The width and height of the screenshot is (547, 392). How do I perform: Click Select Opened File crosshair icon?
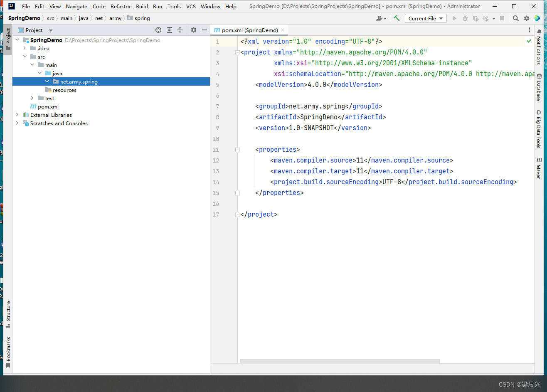[x=158, y=30]
